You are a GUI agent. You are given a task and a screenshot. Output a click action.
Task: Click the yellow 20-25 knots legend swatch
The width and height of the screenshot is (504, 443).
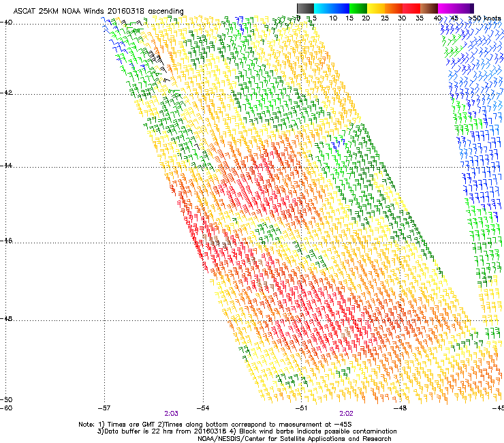376,8
